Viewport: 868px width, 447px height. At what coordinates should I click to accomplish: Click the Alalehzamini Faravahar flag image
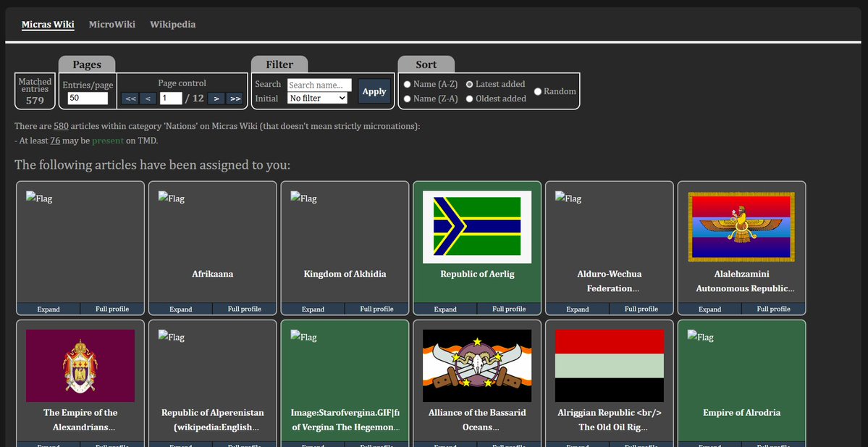741,226
